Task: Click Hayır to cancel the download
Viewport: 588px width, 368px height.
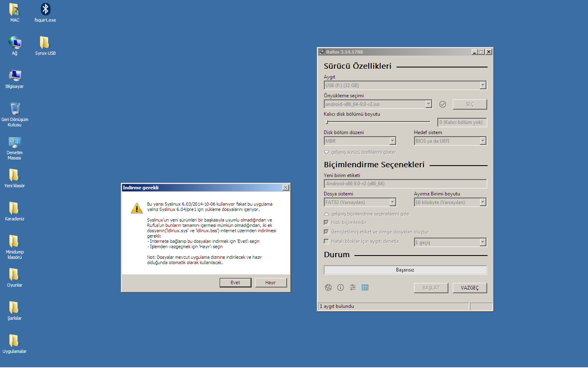Action: click(x=271, y=283)
